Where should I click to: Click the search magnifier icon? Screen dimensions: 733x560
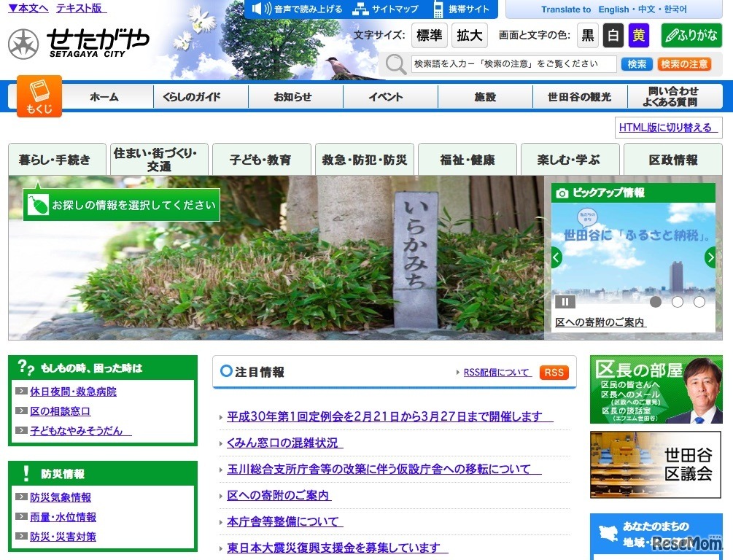(x=395, y=64)
